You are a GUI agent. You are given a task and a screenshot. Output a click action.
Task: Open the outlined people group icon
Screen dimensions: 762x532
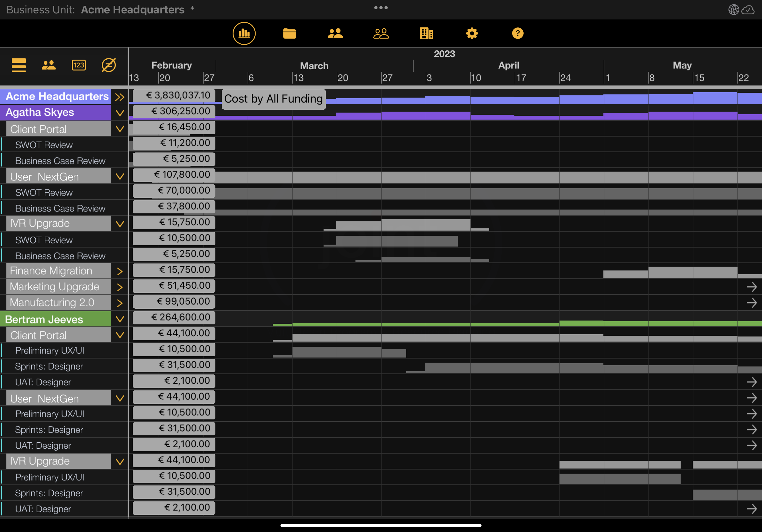[381, 33]
